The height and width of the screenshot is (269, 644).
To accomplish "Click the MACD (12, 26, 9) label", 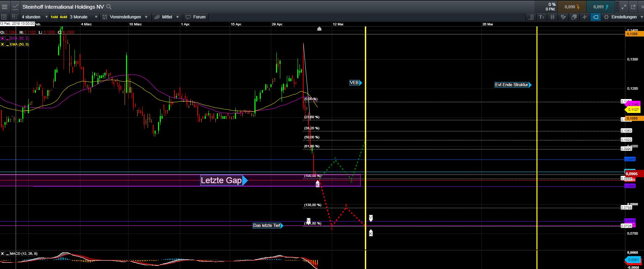I will coord(24,254).
